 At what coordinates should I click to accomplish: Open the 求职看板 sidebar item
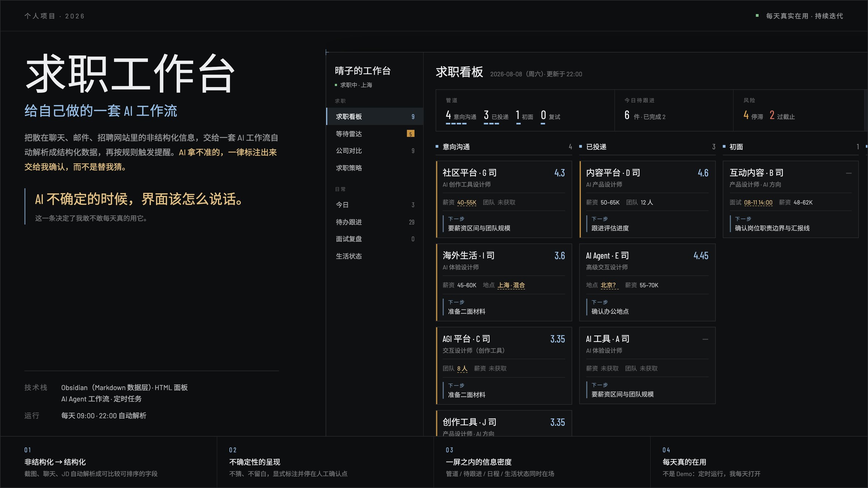click(x=375, y=116)
